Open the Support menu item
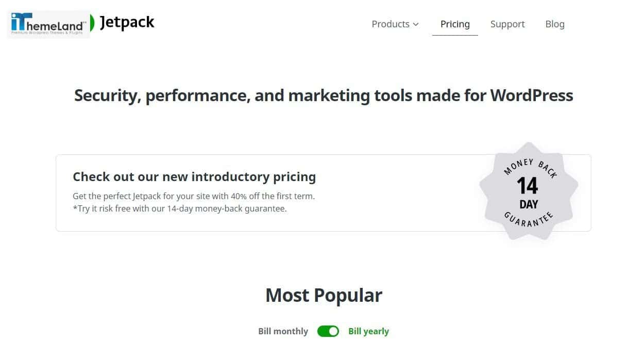This screenshot has height=341, width=644. click(x=507, y=24)
